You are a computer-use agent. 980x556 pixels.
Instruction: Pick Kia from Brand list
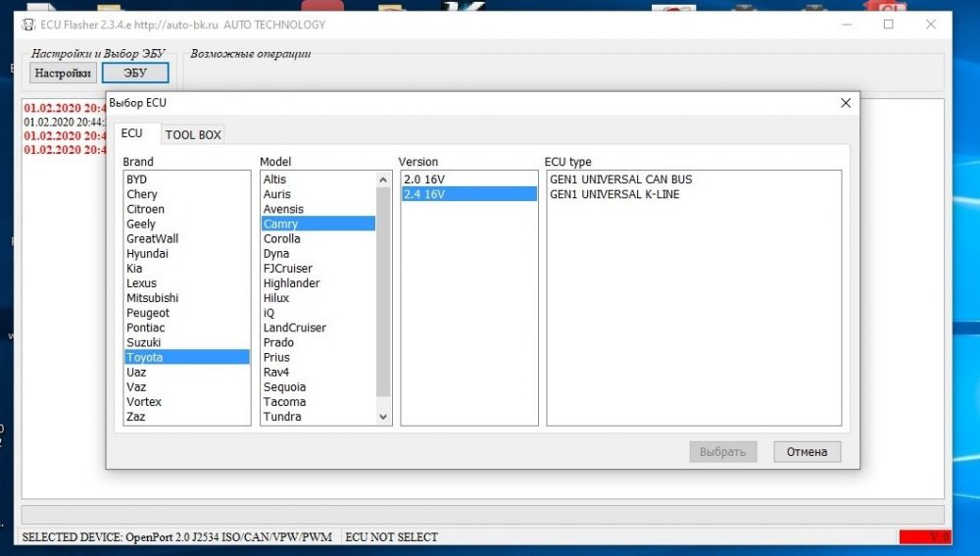coord(186,269)
